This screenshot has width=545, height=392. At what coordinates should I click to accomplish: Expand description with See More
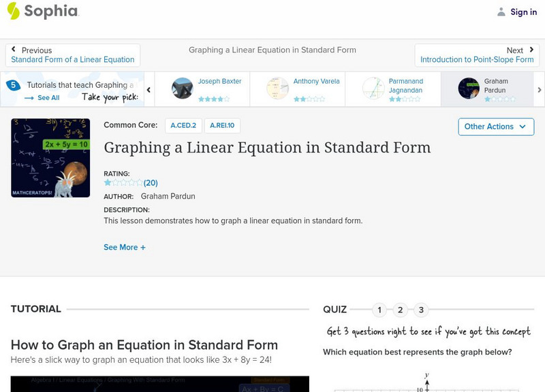click(x=125, y=248)
